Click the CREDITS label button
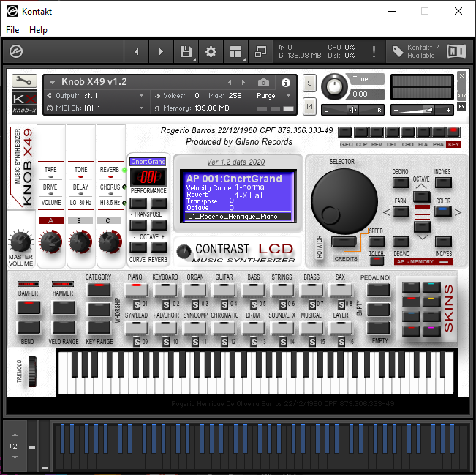 pos(345,258)
